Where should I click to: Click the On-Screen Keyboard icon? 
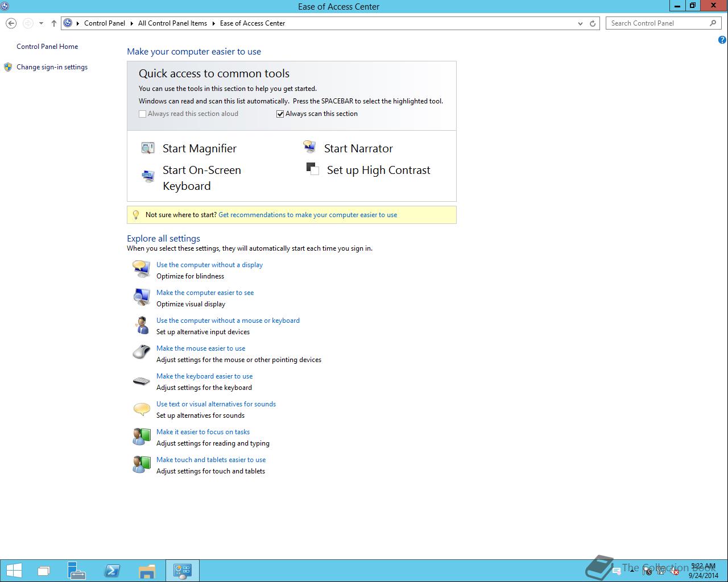(x=148, y=176)
